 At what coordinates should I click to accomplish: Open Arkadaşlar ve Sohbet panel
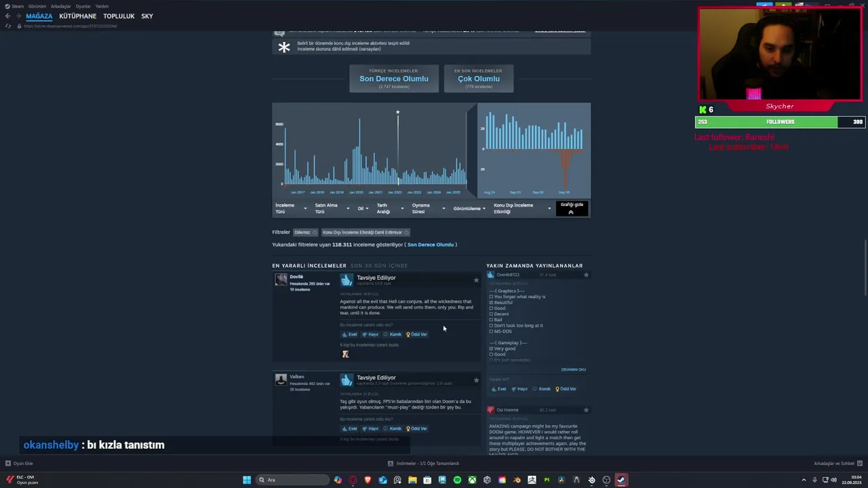coord(837,464)
